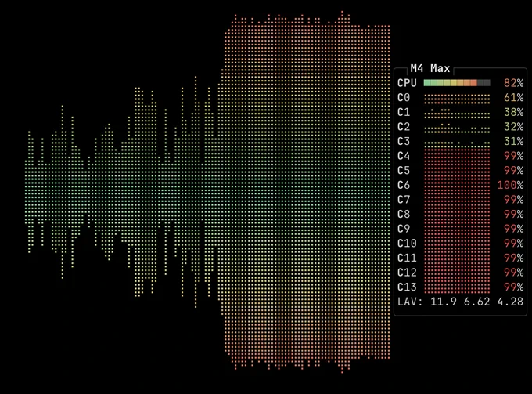Select the C0 core label
532x394 pixels.
404,98
